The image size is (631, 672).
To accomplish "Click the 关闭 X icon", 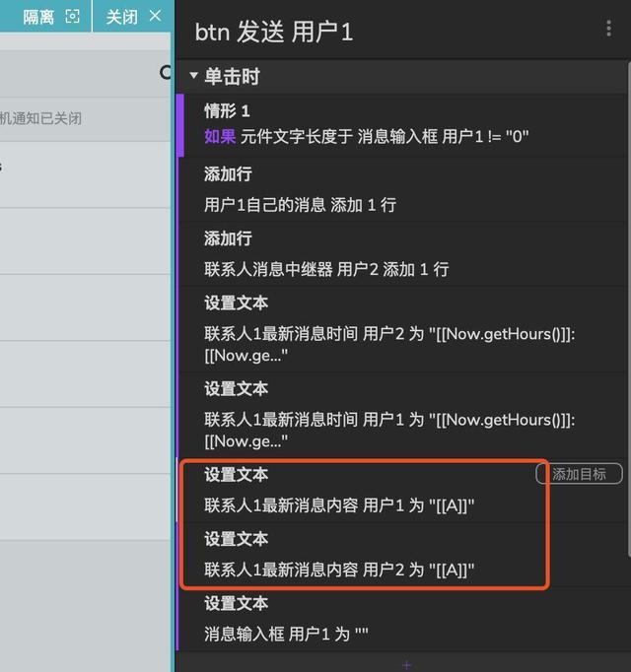I will 155,17.
